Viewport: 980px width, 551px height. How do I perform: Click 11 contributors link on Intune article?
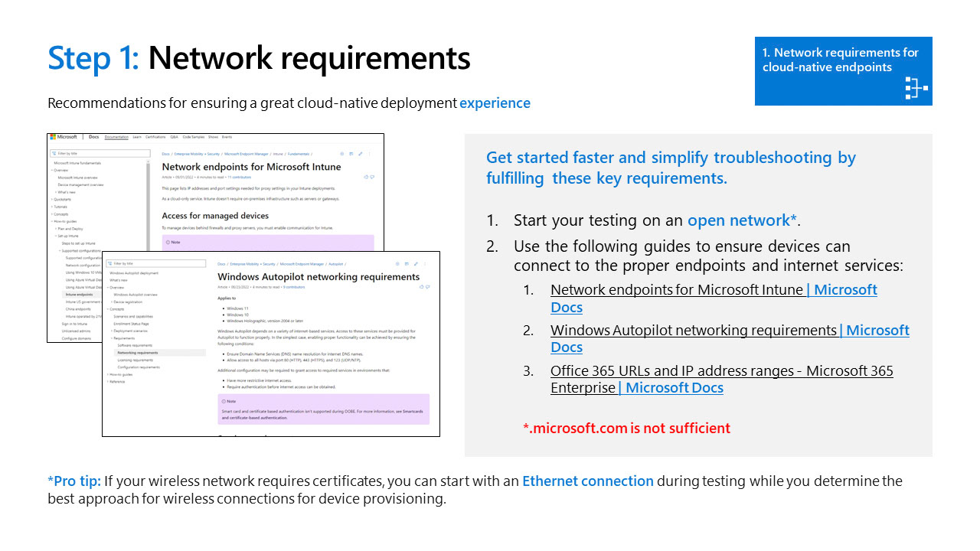point(240,177)
